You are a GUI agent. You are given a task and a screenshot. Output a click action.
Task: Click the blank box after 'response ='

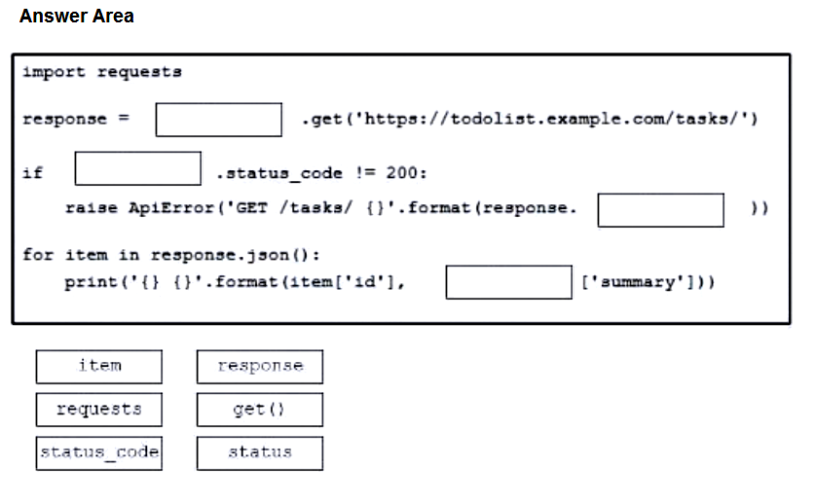pos(218,120)
